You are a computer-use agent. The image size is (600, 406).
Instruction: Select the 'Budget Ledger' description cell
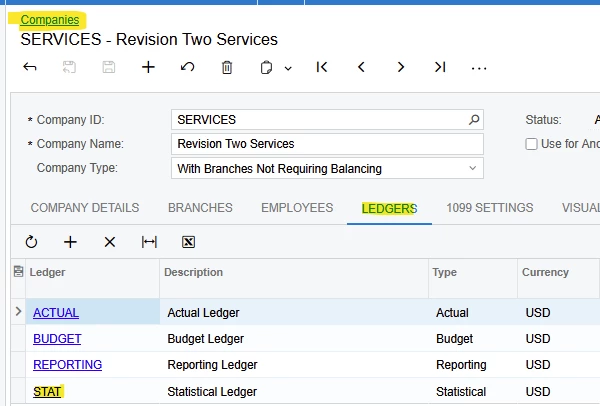(294, 339)
